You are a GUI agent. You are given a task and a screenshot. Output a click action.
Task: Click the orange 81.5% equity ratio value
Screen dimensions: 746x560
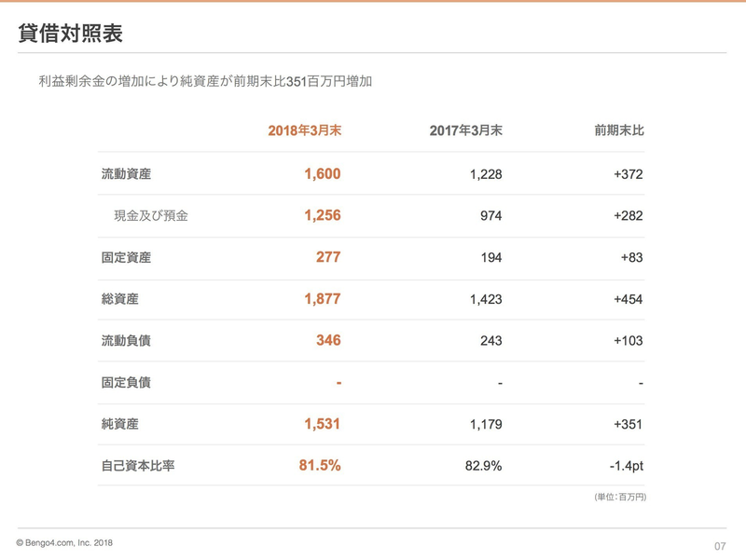(x=319, y=466)
